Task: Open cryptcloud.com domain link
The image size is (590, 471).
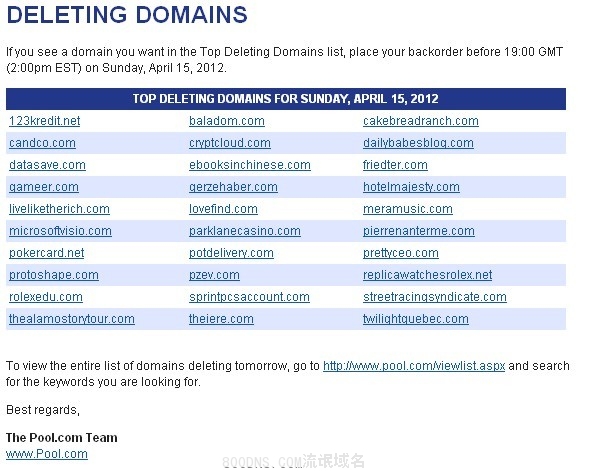Action: (x=230, y=143)
